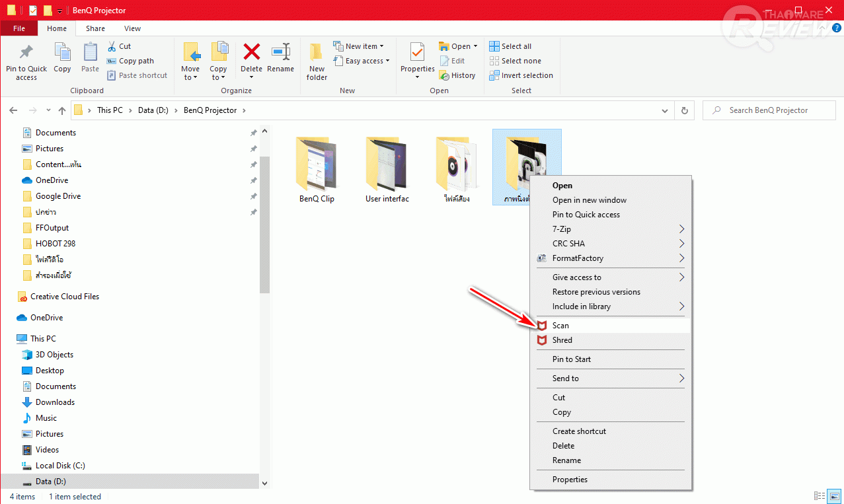Switch to details view in status bar
This screenshot has height=504, width=844.
tap(820, 496)
